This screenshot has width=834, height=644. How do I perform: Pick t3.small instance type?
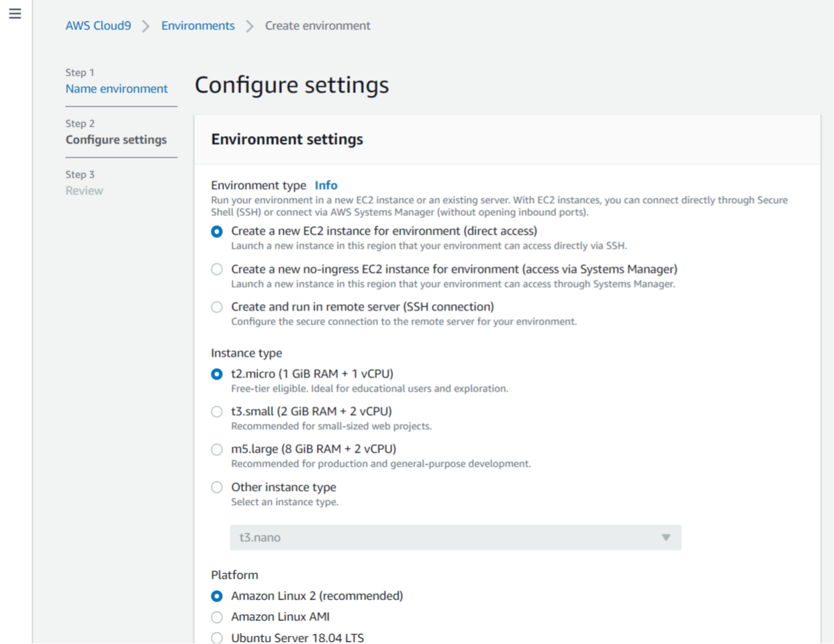point(217,412)
